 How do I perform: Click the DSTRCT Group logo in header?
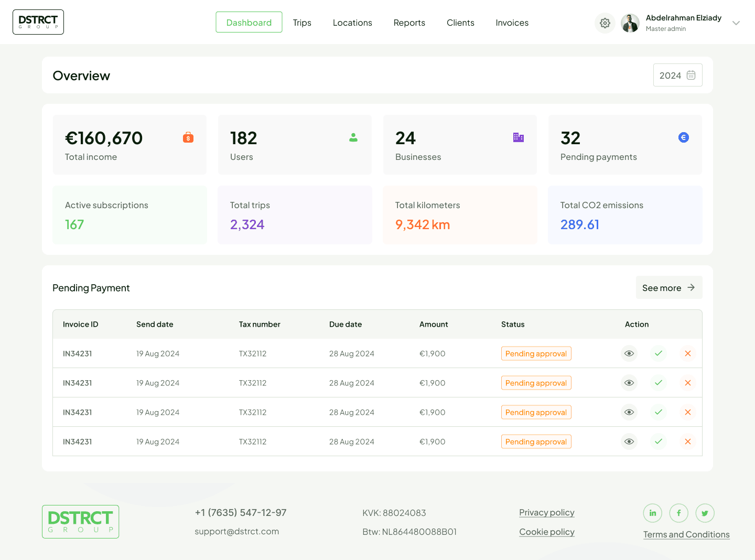(38, 22)
